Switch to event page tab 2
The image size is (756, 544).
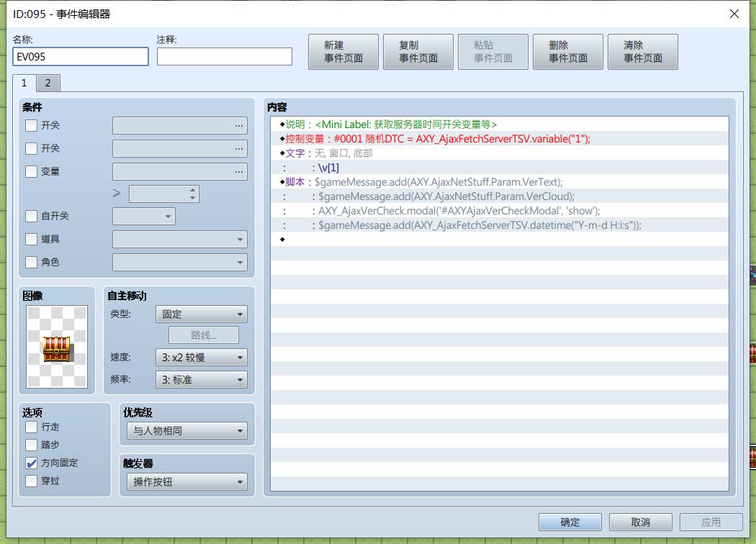[48, 83]
